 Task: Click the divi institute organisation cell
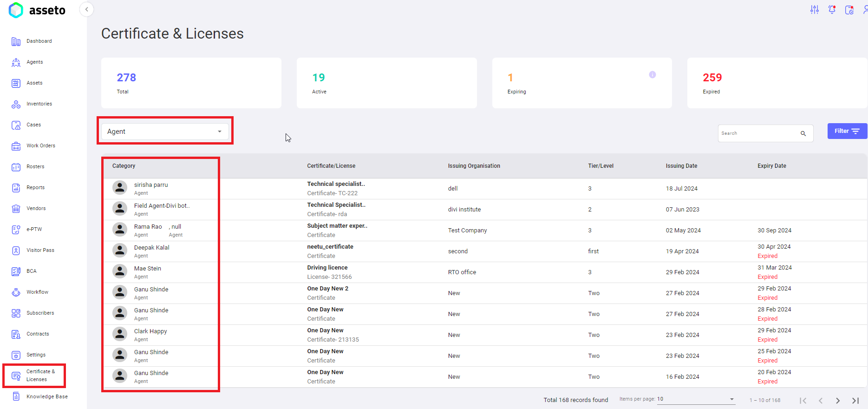[464, 210]
